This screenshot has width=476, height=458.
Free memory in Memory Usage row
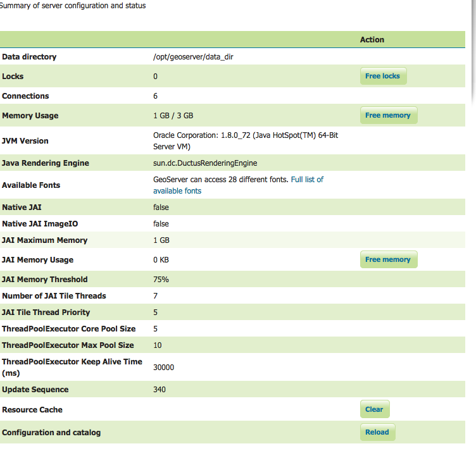tap(389, 115)
